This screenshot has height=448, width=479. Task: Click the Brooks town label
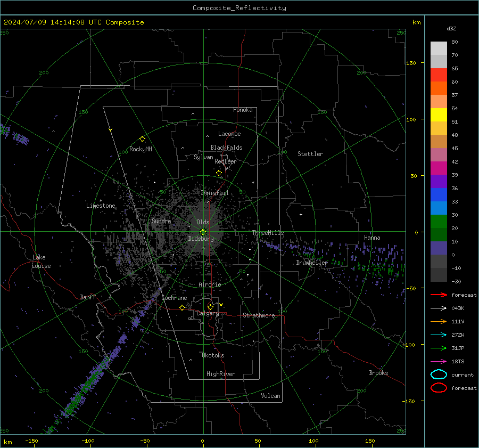tap(378, 373)
